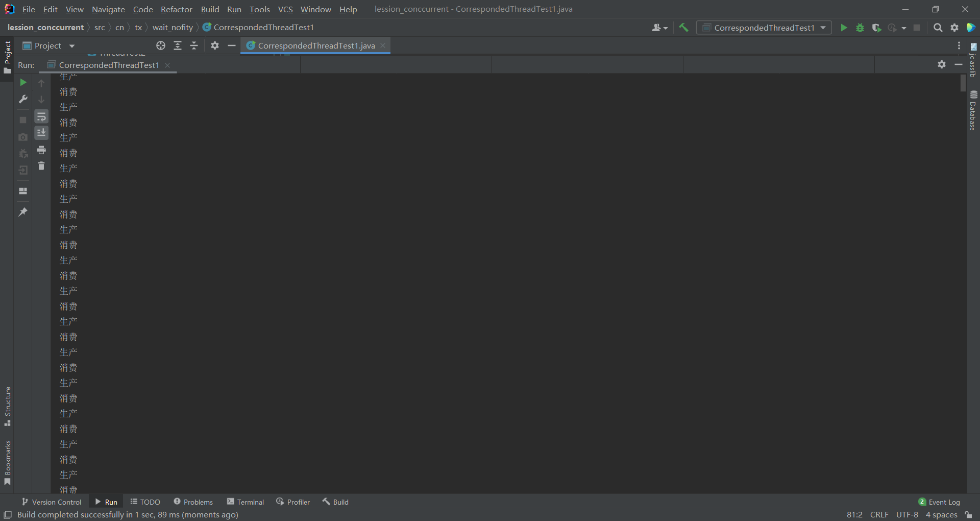Open the Build menu
980x521 pixels.
pos(210,9)
